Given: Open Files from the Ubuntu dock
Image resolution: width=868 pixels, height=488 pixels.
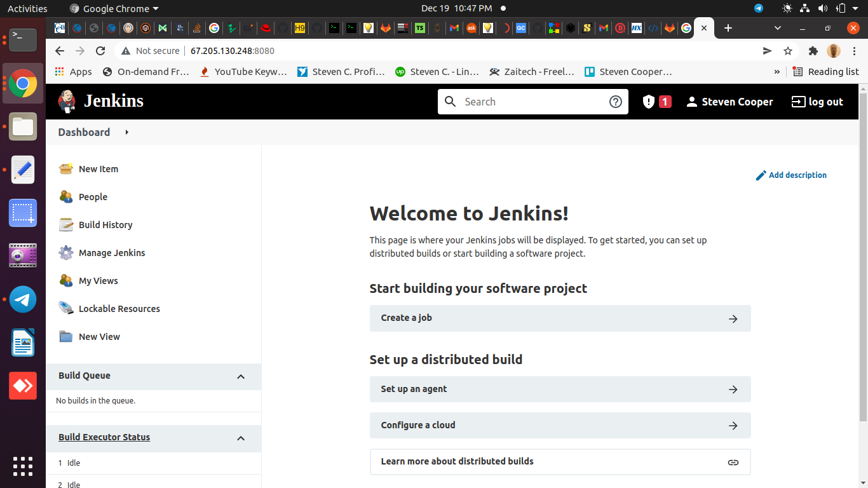Looking at the screenshot, I should pos(23,126).
